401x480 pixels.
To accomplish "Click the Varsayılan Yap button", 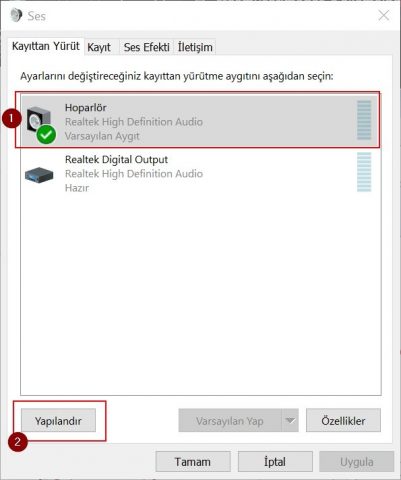I will [230, 421].
